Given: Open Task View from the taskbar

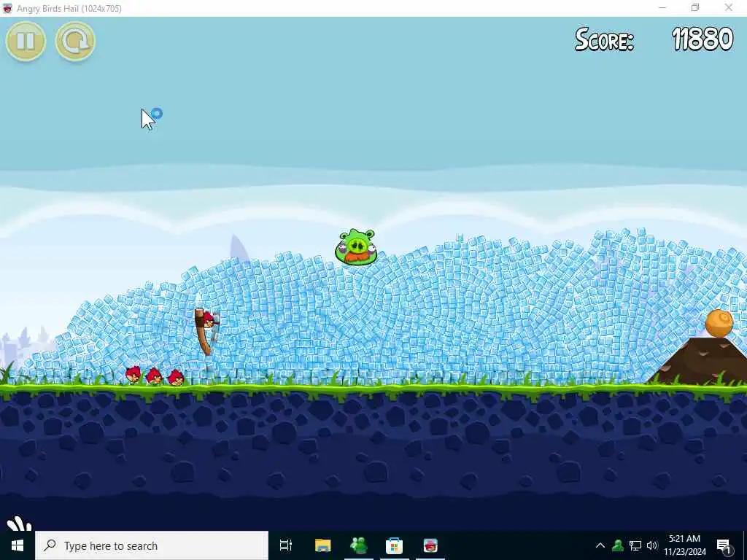Looking at the screenshot, I should 286,545.
